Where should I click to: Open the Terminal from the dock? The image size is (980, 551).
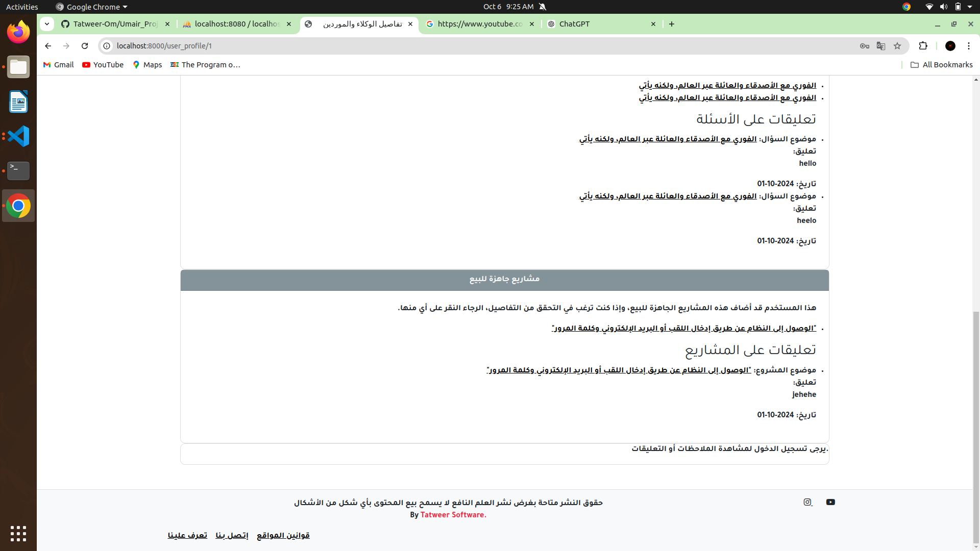coord(18,171)
